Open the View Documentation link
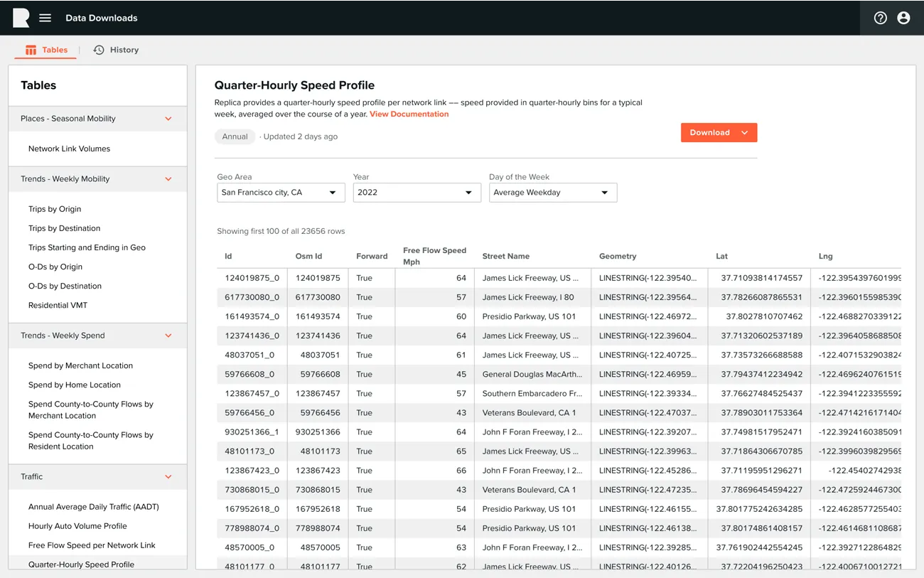Image resolution: width=924 pixels, height=578 pixels. [409, 114]
